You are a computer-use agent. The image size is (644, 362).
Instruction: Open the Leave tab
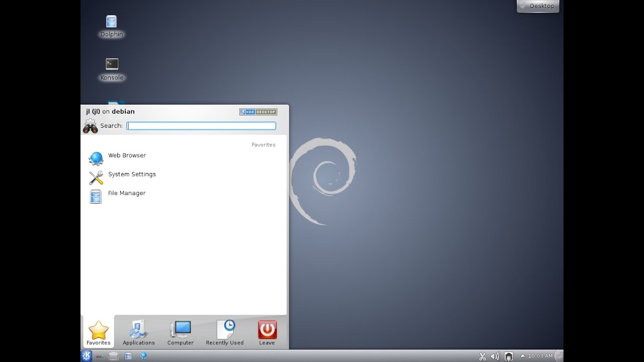pos(267,332)
